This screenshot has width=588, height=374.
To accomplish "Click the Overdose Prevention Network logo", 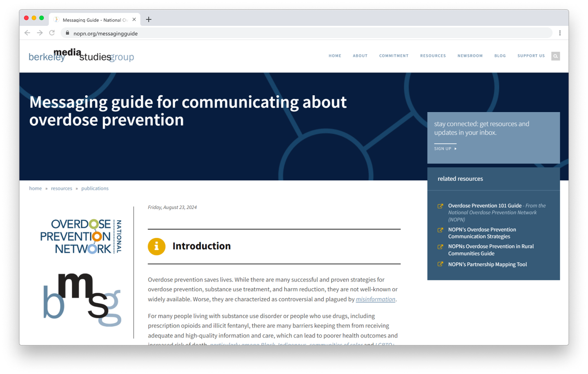I will (80, 236).
